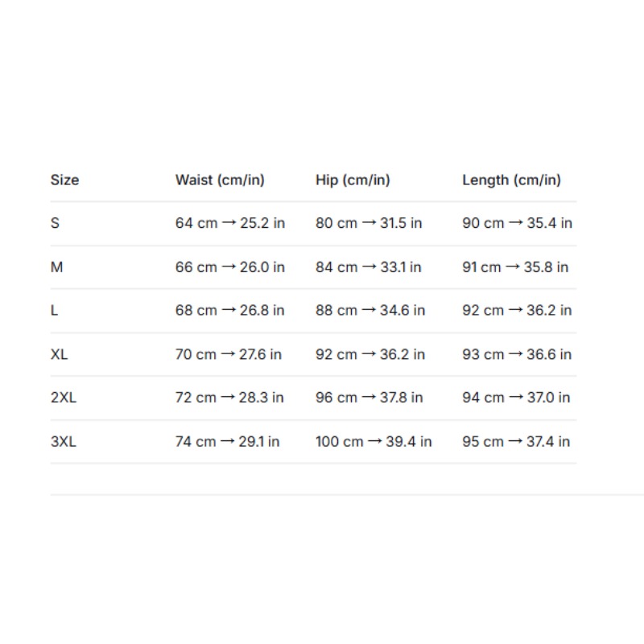
Task: Select the 2XL size row label
Action: pos(64,397)
